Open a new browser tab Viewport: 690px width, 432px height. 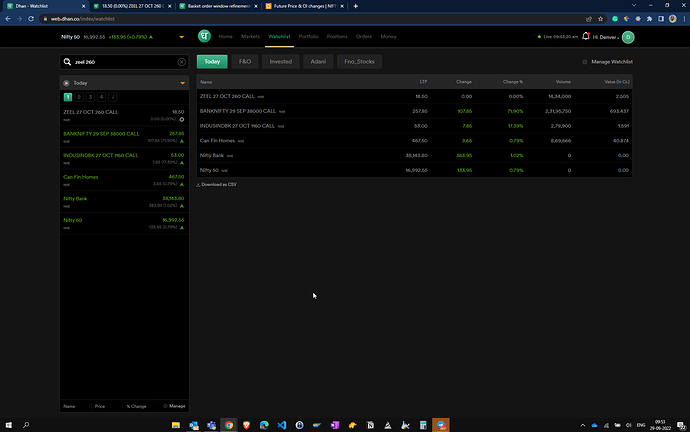(x=356, y=6)
